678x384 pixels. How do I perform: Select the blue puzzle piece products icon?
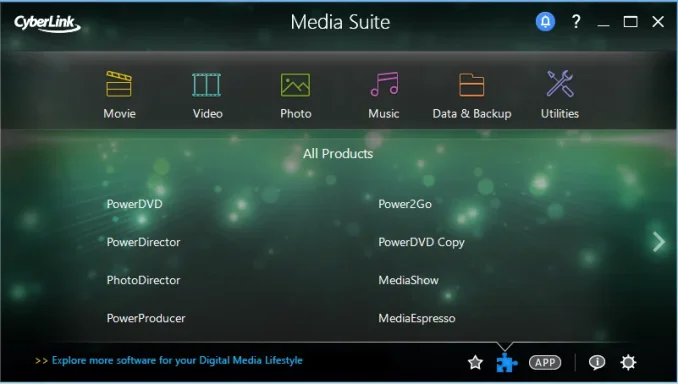click(x=506, y=362)
